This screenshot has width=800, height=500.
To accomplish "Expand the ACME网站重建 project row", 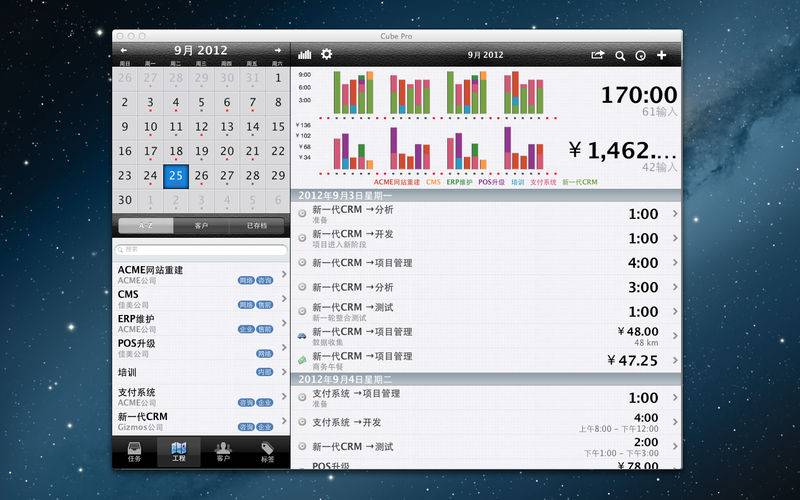I will coord(284,275).
